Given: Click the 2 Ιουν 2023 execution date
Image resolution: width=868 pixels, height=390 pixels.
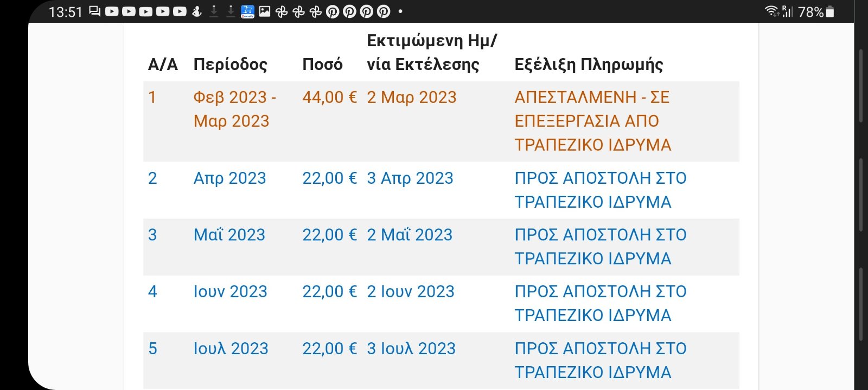Looking at the screenshot, I should [411, 292].
